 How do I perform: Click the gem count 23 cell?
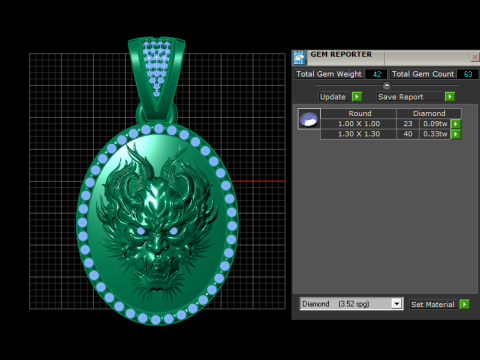coord(408,124)
